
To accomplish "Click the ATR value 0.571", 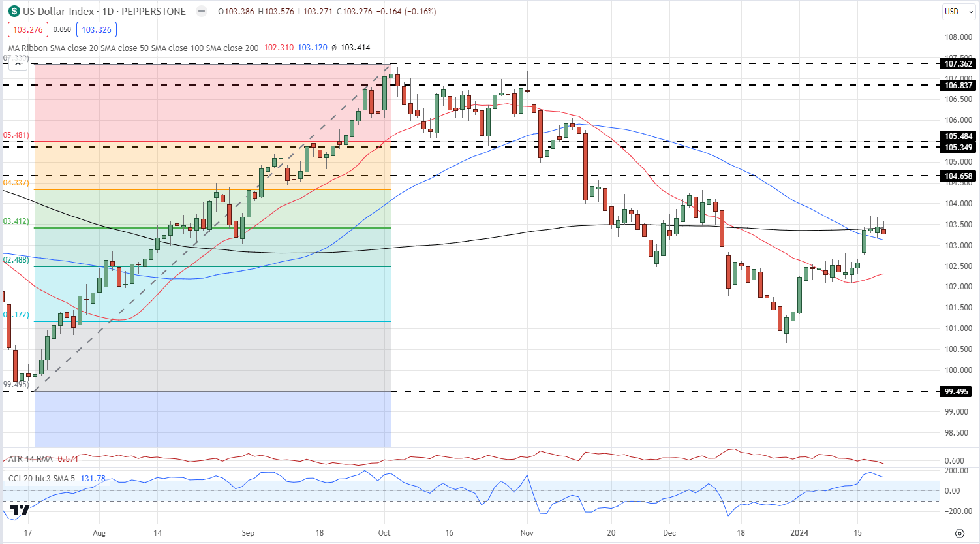I will (68, 459).
